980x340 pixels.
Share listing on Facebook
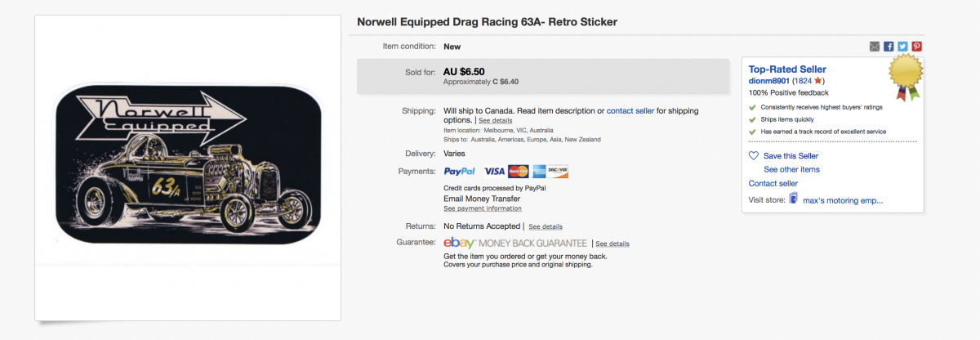pos(889,47)
